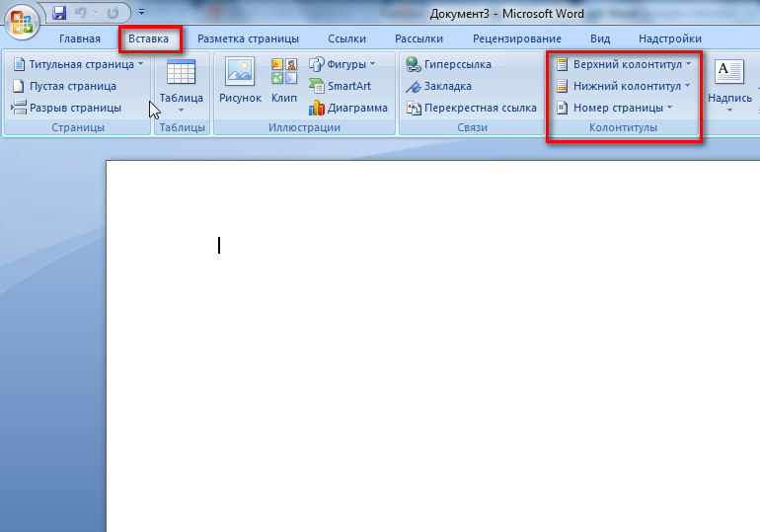This screenshot has width=760, height=532.
Task: Click the Надпись text box icon
Action: (x=729, y=72)
